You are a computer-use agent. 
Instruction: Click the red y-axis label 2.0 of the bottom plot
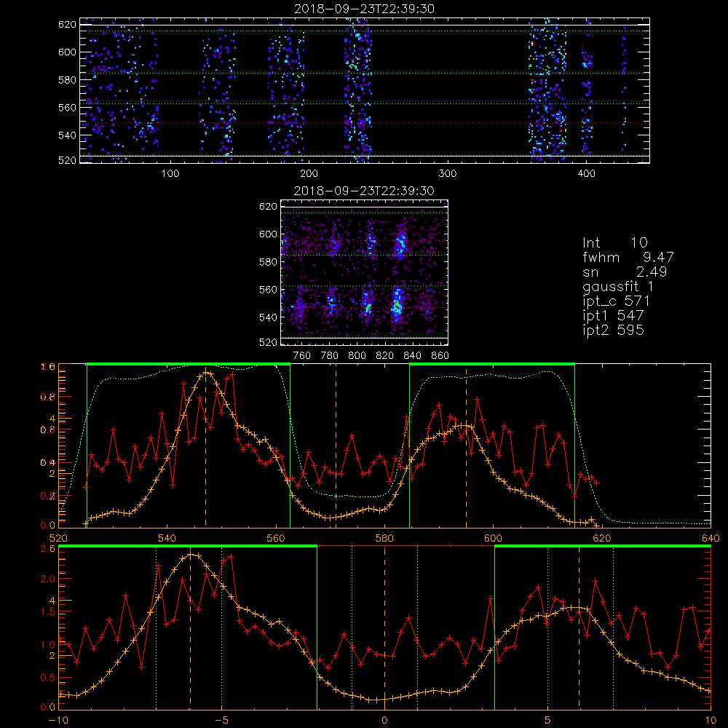coord(48,579)
